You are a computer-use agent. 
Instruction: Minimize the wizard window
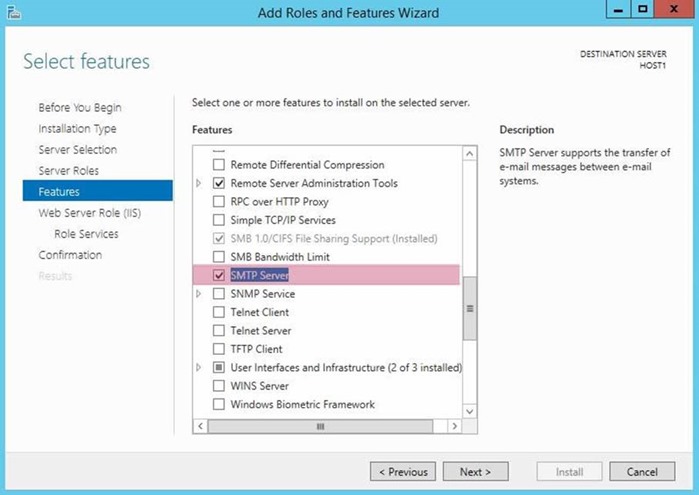coord(619,9)
